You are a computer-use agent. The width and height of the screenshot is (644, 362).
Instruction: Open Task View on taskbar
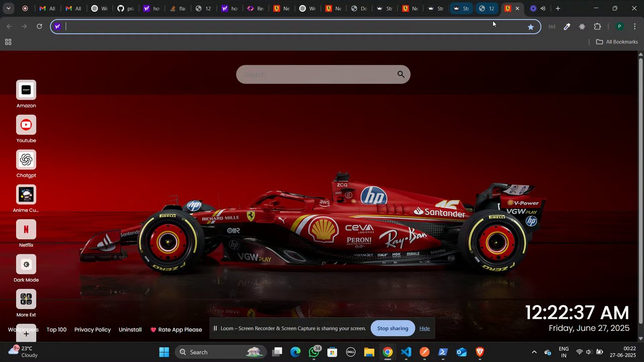click(x=277, y=352)
